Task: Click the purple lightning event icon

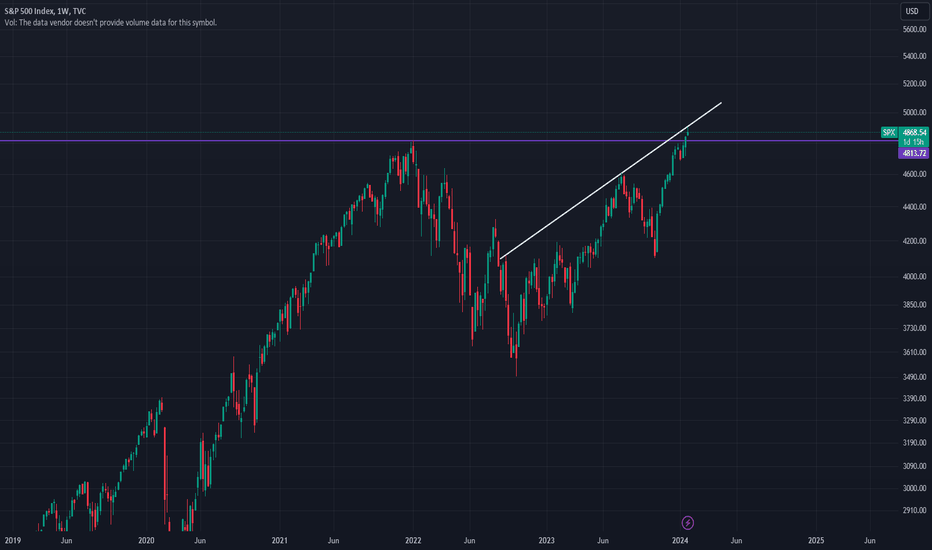Action: click(x=687, y=523)
